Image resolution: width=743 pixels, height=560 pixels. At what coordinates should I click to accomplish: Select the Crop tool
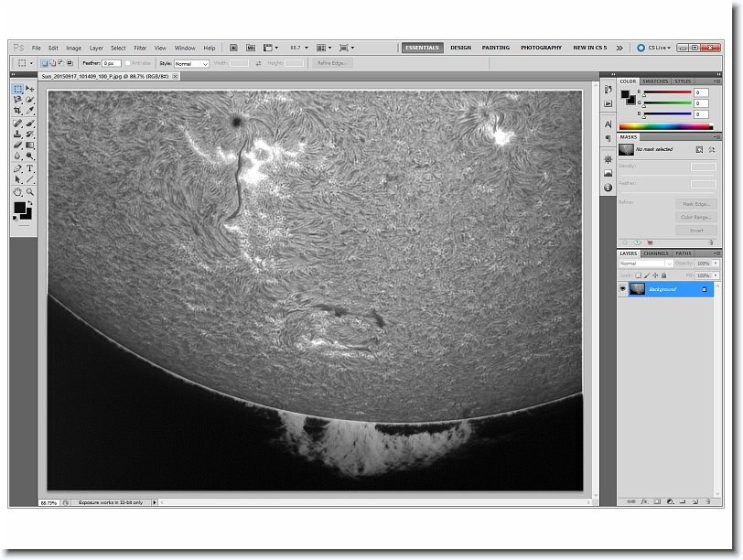tap(18, 111)
